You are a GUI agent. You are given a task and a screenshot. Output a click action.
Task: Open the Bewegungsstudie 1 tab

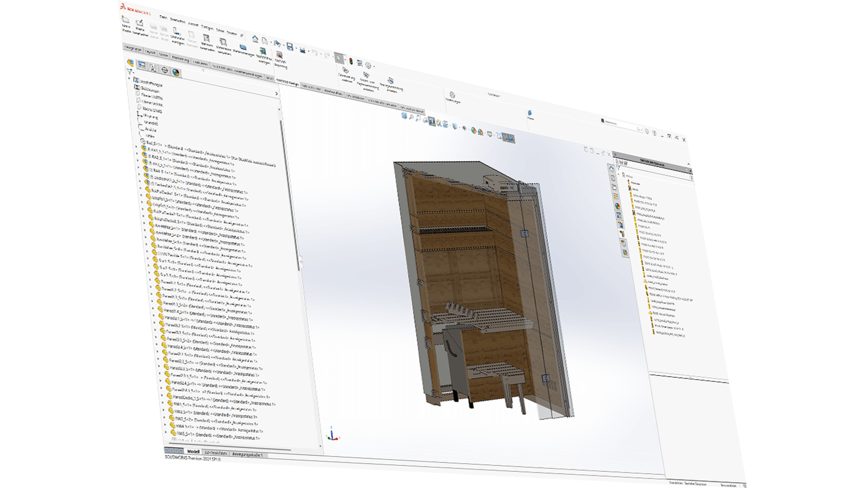coord(247,454)
